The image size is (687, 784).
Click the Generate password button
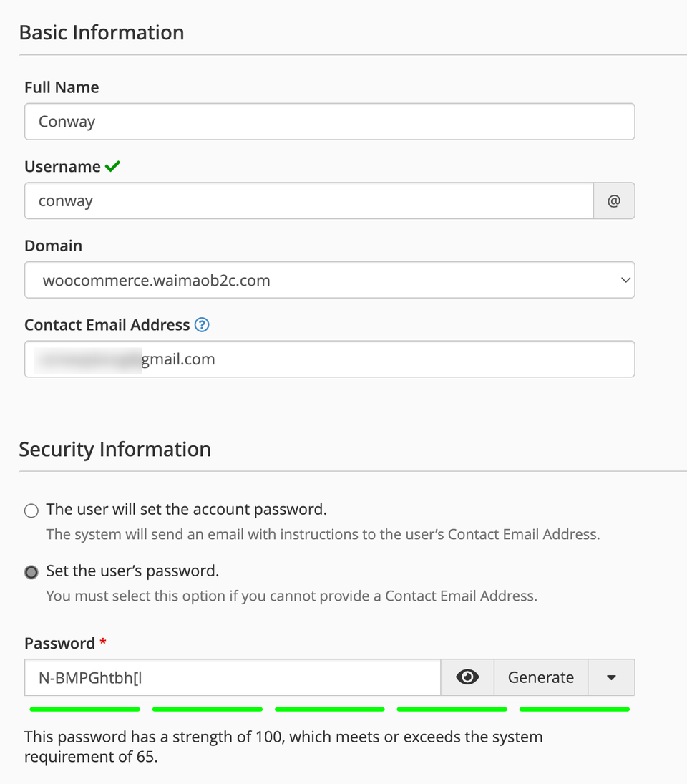(x=540, y=677)
